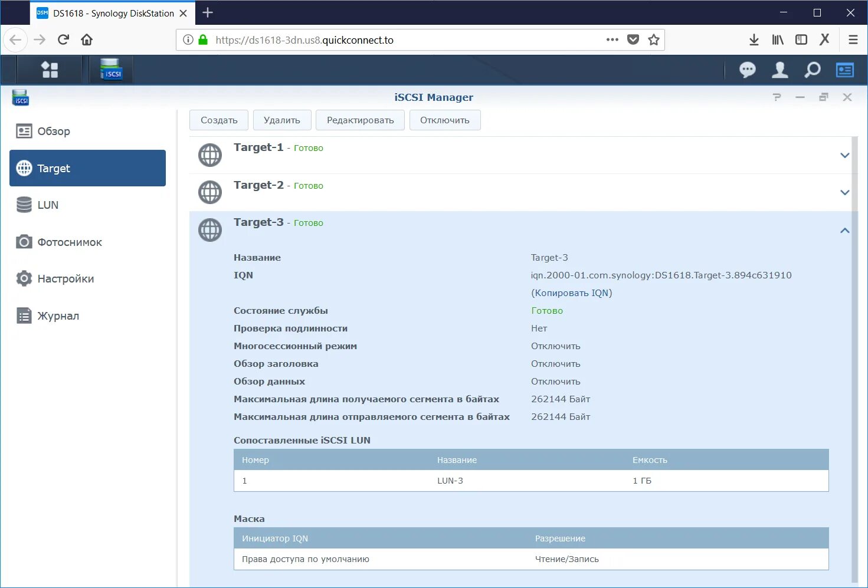This screenshot has width=868, height=588.
Task: Open page actions three-dot menu
Action: click(x=612, y=40)
